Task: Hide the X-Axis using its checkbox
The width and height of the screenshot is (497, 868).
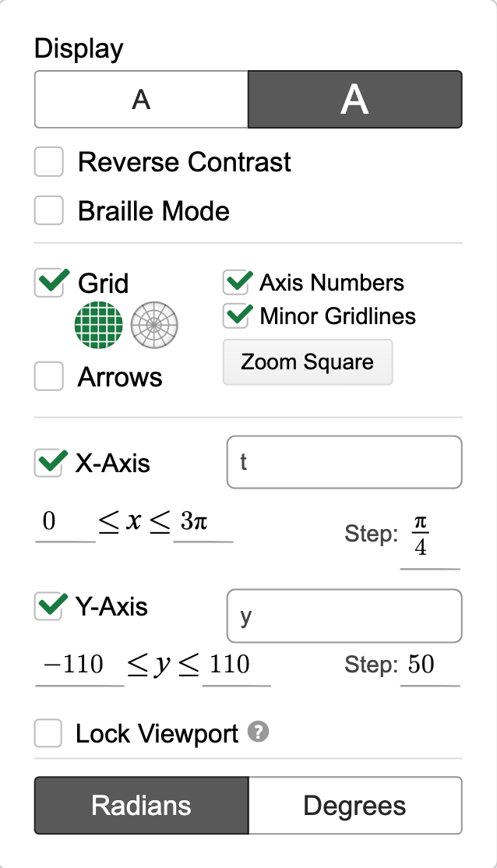Action: [x=48, y=463]
